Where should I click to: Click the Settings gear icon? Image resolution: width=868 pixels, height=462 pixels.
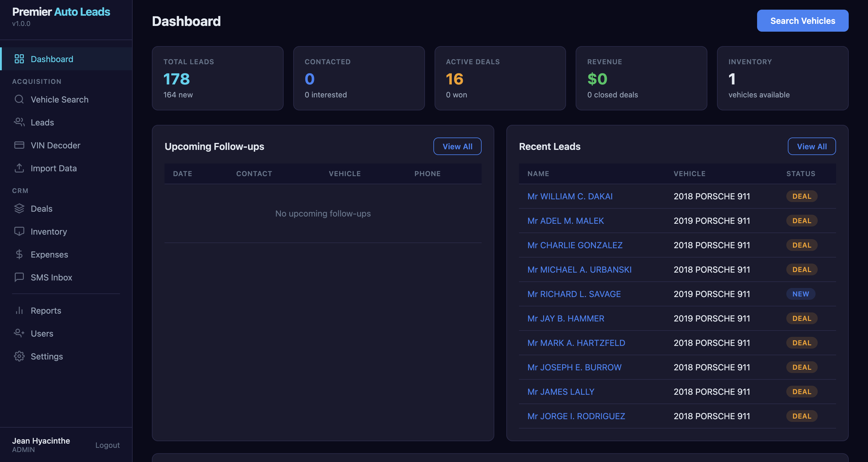click(19, 356)
